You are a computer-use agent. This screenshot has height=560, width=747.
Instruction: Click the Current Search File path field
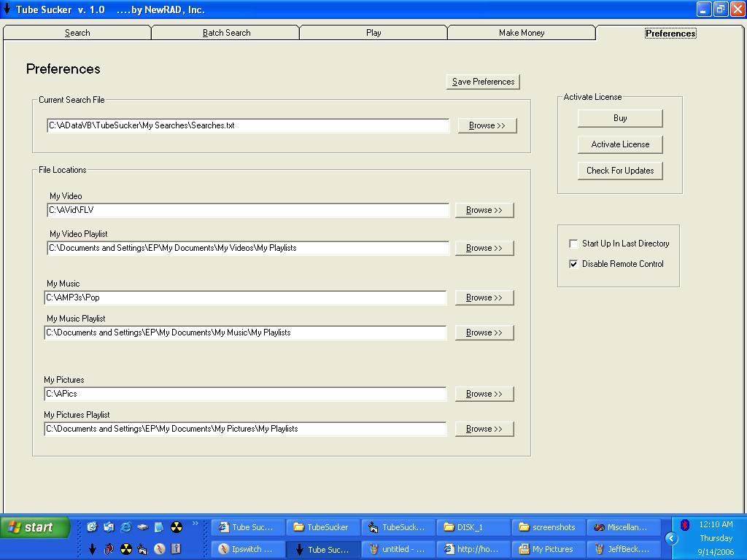[x=248, y=125]
